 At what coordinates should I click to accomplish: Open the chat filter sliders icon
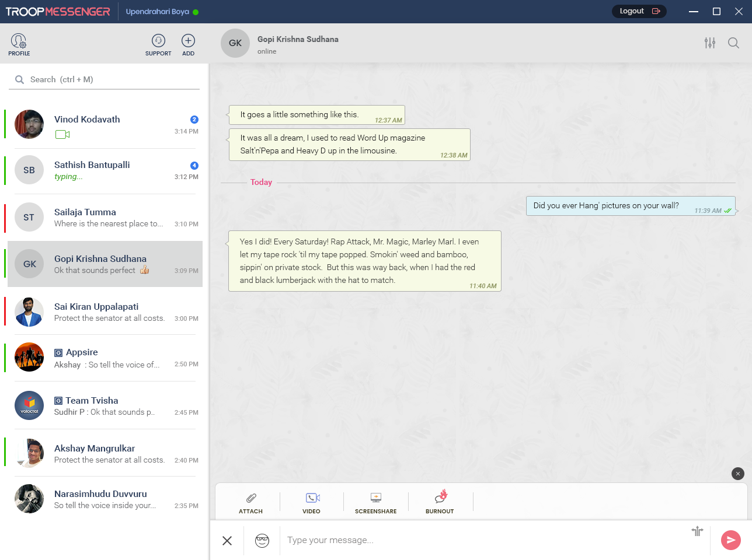click(x=710, y=43)
